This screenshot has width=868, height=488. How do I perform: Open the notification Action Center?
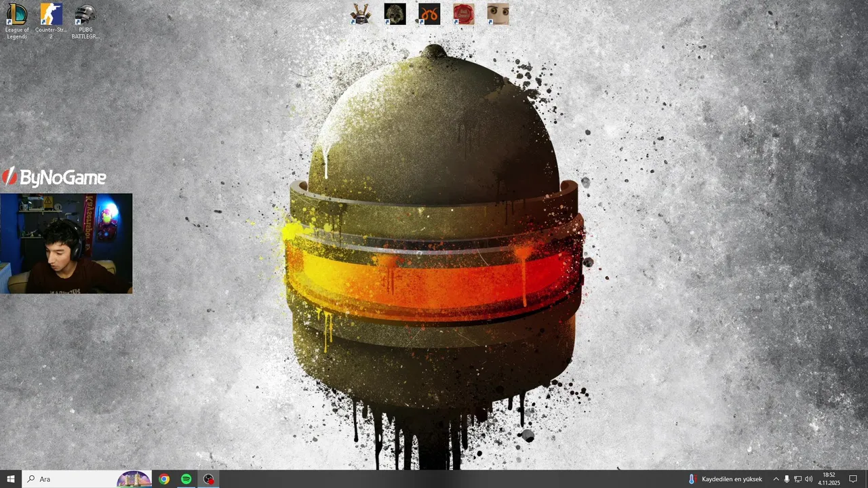(853, 479)
